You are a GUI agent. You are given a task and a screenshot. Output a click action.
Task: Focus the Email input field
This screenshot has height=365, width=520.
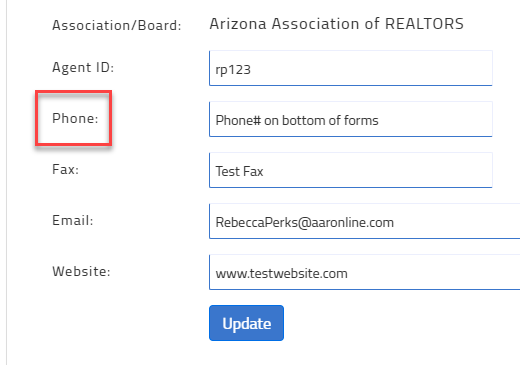pos(364,221)
